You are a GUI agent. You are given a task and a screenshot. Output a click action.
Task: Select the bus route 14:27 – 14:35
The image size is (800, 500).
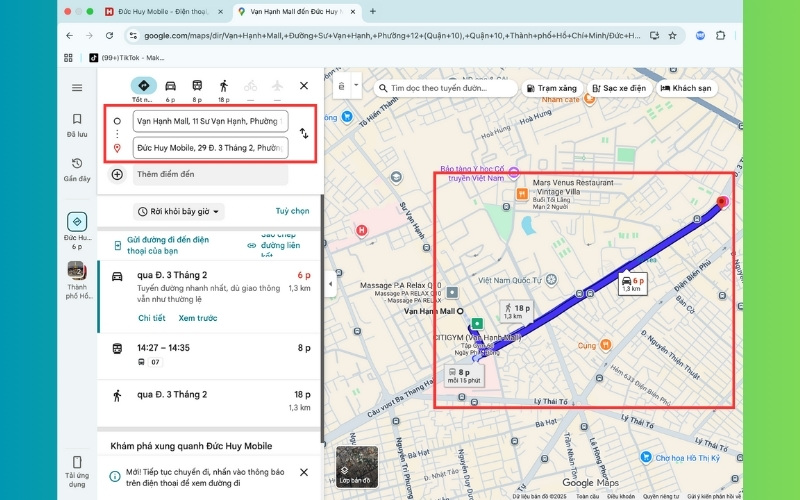pos(210,356)
